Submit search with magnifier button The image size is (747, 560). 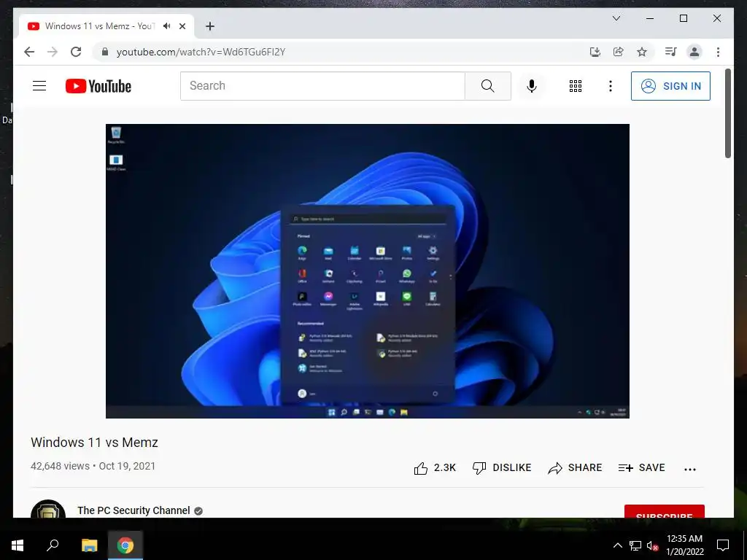488,86
